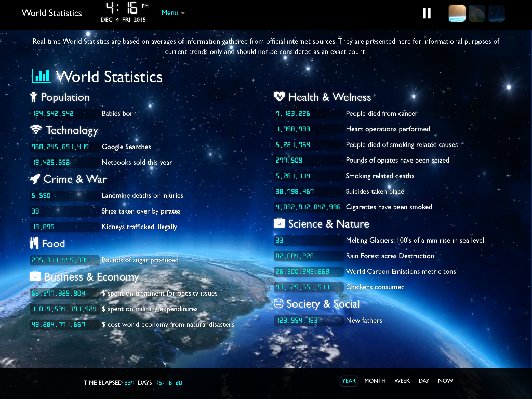Pause the real-time statistics counter
The image size is (532, 399).
pyautogui.click(x=427, y=13)
